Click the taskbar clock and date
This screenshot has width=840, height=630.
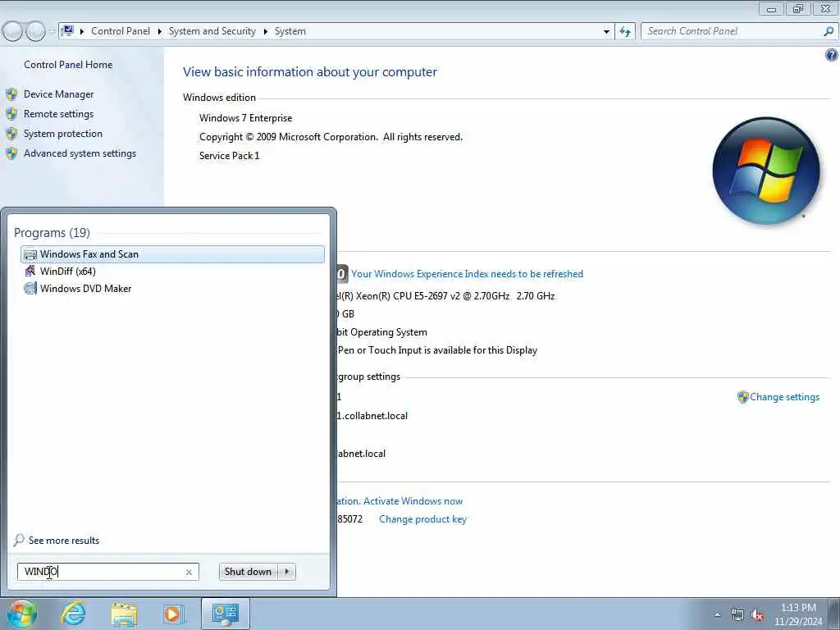click(798, 614)
